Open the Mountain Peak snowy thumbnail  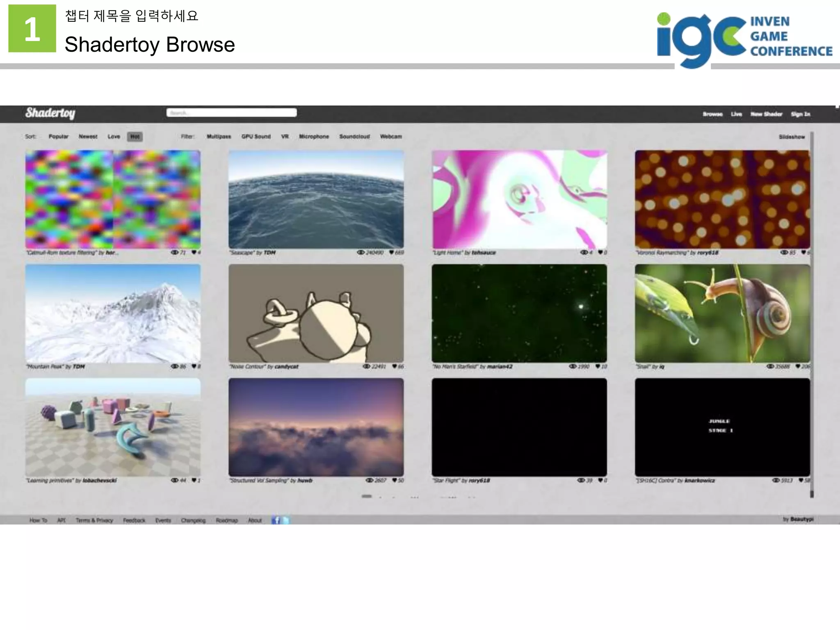click(113, 313)
